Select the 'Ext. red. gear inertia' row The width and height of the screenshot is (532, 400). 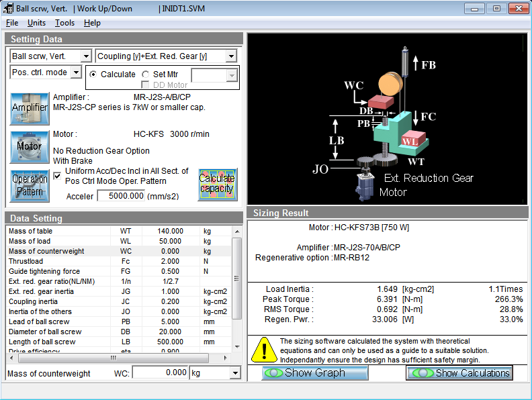(119, 291)
